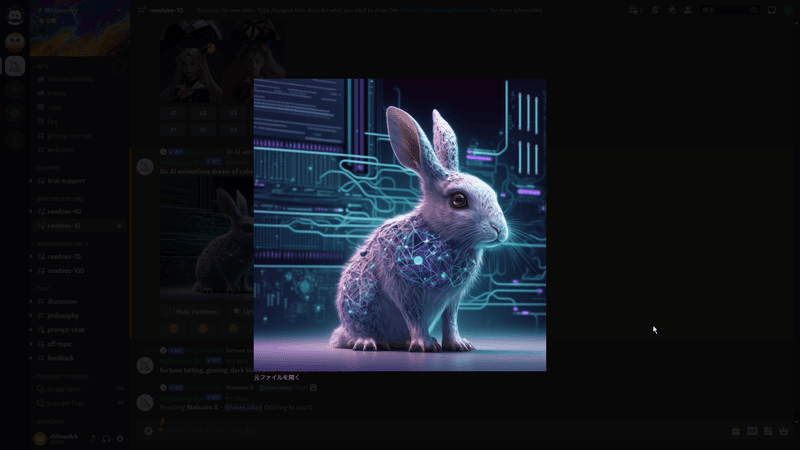This screenshot has height=450, width=800.
Task: Click the download apps icon in server list
Action: [15, 139]
